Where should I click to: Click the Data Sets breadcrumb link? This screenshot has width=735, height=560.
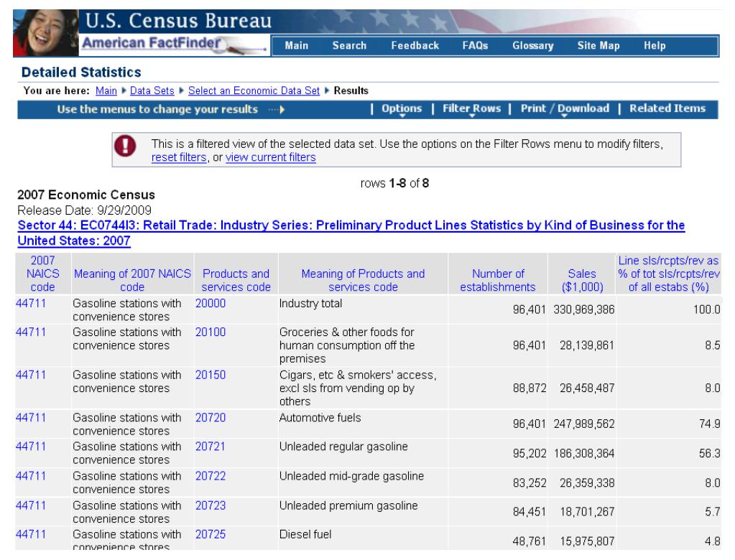point(152,91)
